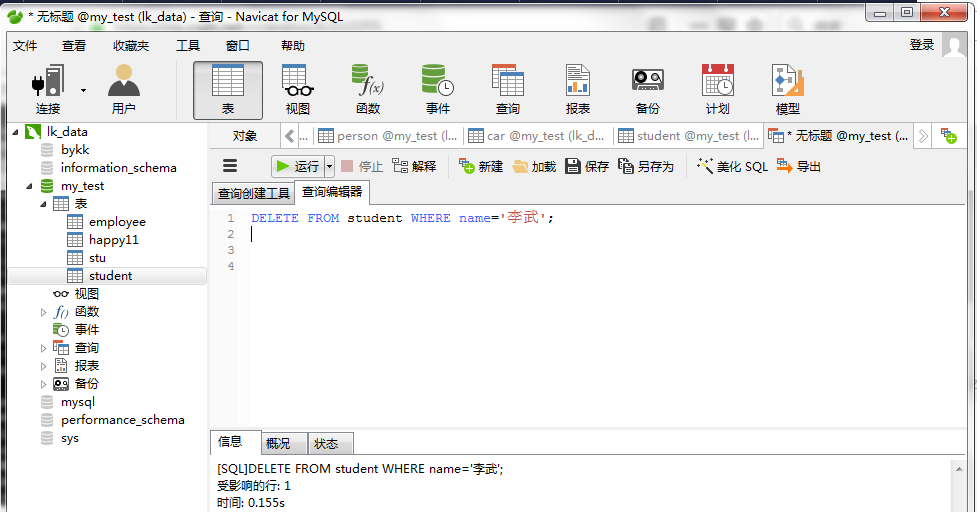Create a new query with 新建
Image resolution: width=977 pixels, height=512 pixels.
[x=481, y=166]
